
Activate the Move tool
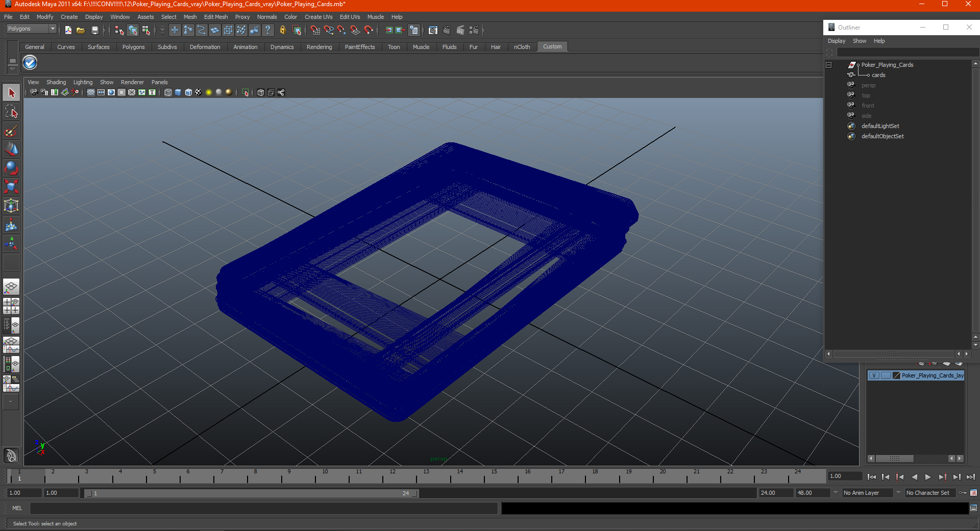(11, 149)
